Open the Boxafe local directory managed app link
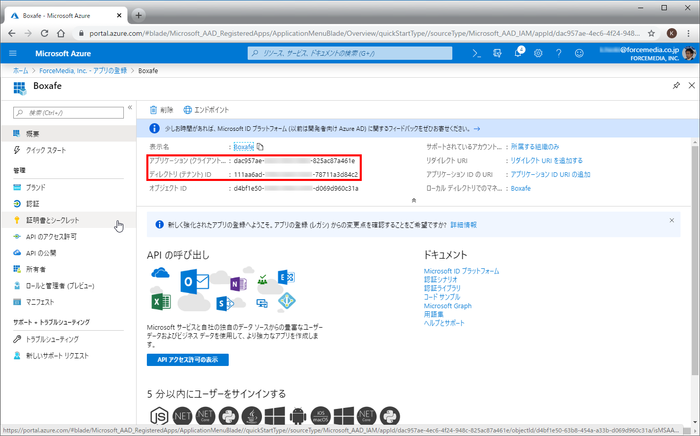 [x=521, y=188]
